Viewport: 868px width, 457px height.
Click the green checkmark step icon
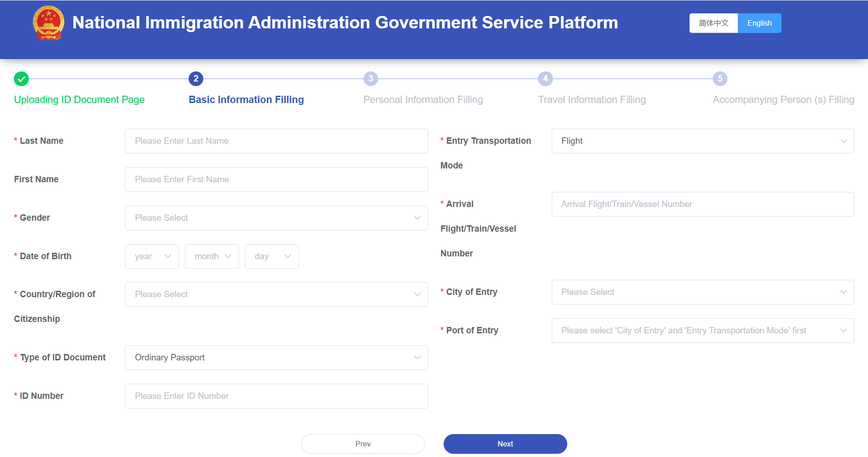pos(21,79)
